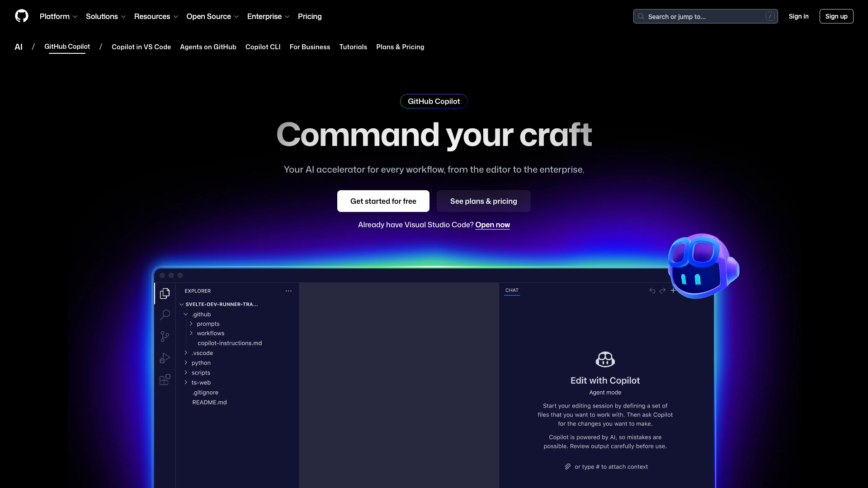Open the Source Control view
Screen dimensions: 868x488
[165, 336]
